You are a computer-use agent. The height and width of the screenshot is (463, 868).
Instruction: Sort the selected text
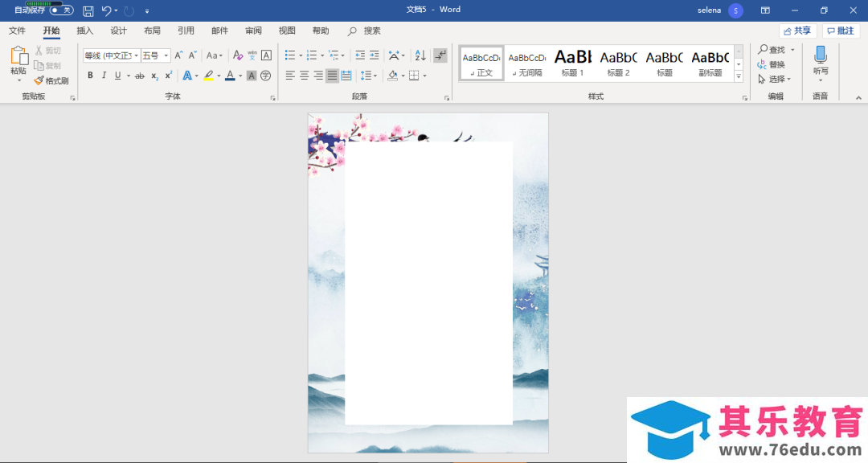(420, 55)
